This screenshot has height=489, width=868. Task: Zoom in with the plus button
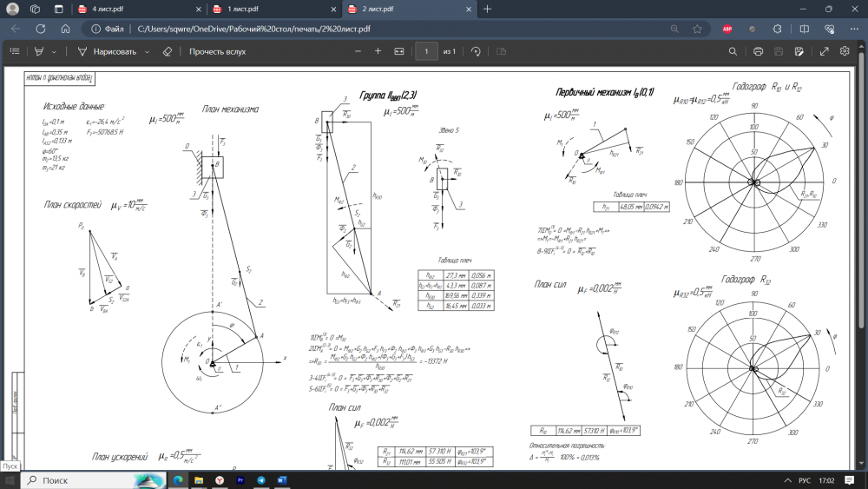(x=378, y=51)
